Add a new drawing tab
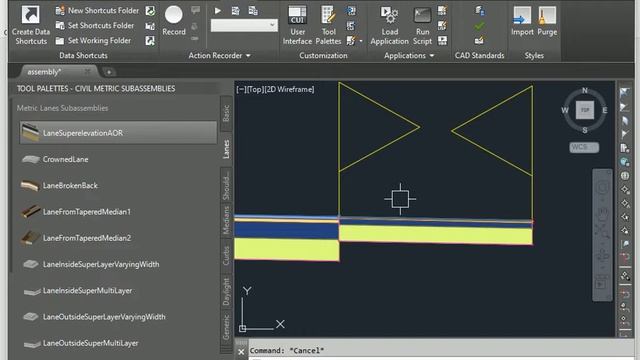The image size is (640, 360). (109, 72)
